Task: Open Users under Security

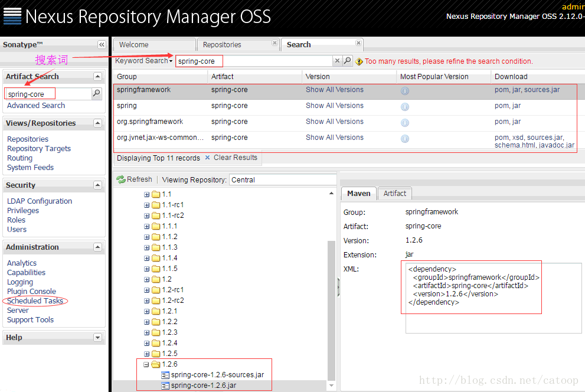Action: pos(17,230)
